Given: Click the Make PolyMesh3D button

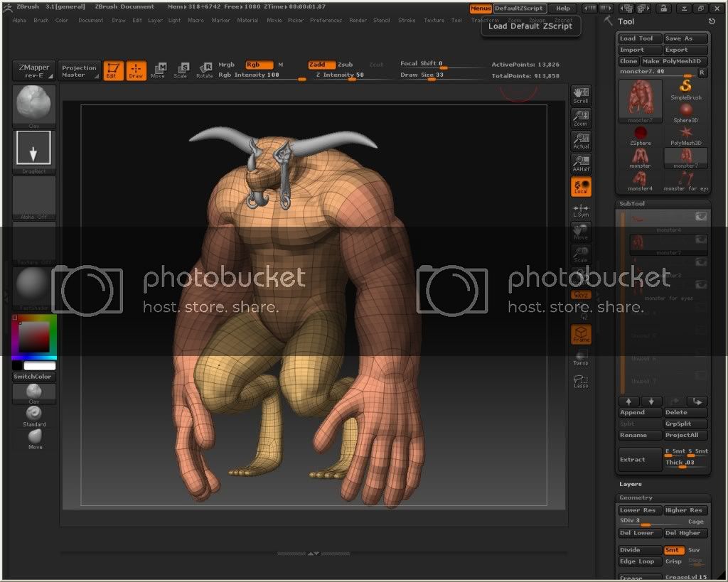Looking at the screenshot, I should [675, 61].
